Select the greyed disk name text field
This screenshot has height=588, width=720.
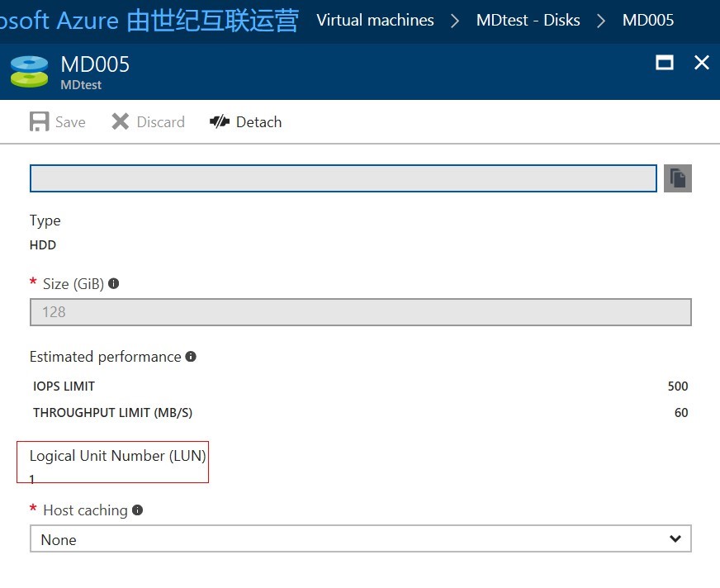[343, 178]
